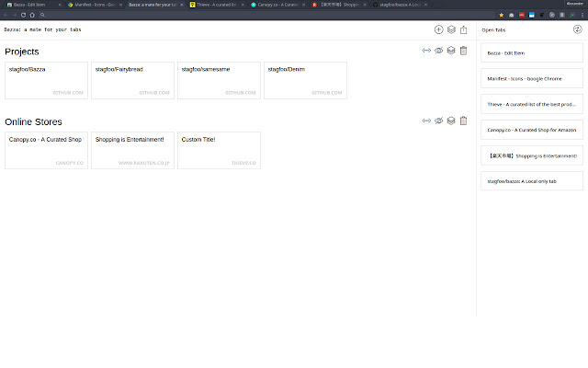Click the Projects group width arrows icon
The image size is (588, 368).
pos(426,51)
